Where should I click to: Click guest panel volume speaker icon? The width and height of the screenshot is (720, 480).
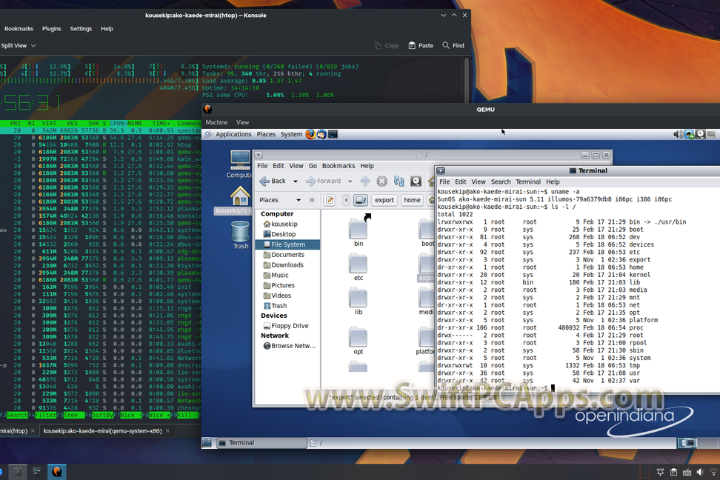coord(678,134)
